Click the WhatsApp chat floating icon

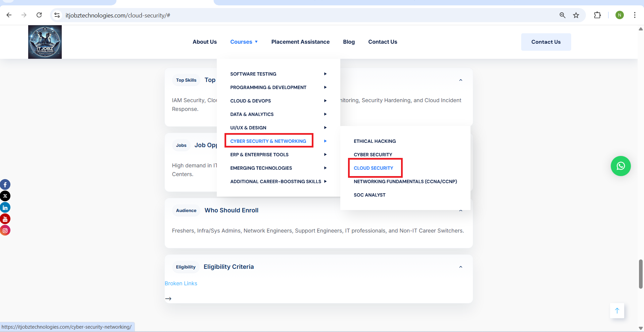621,166
